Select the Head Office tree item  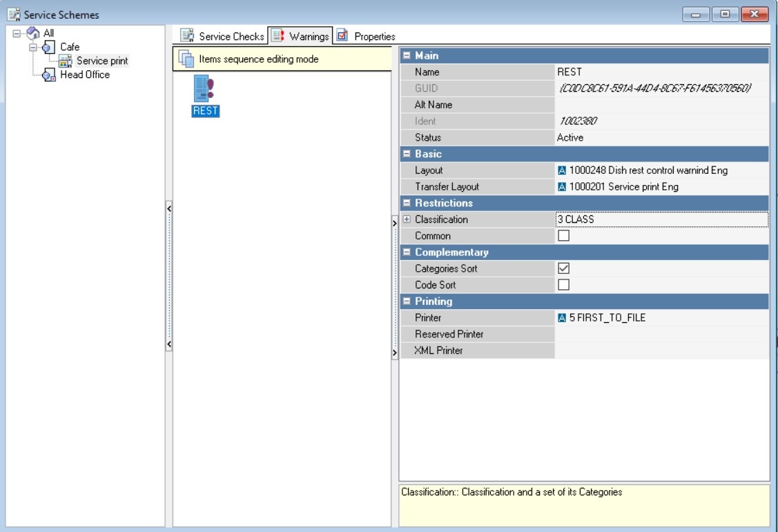[84, 75]
